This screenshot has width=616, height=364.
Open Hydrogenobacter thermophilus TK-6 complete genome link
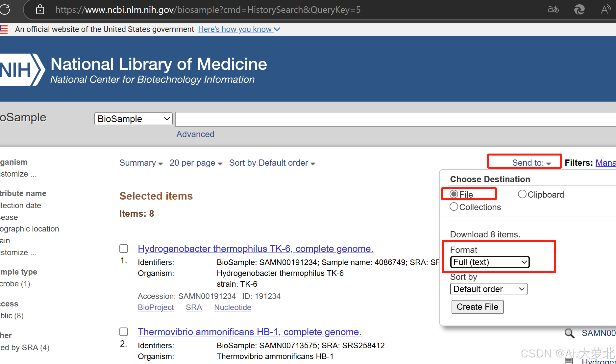(x=256, y=249)
